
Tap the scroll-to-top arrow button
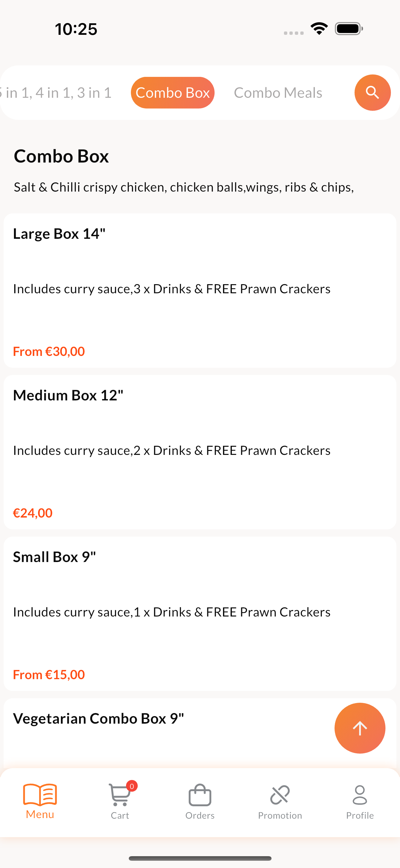359,728
